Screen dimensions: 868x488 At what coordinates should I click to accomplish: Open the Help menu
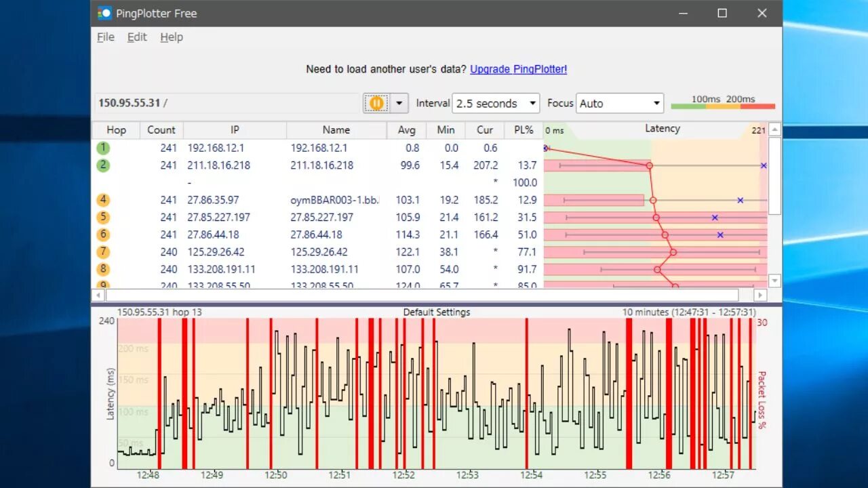pyautogui.click(x=172, y=37)
